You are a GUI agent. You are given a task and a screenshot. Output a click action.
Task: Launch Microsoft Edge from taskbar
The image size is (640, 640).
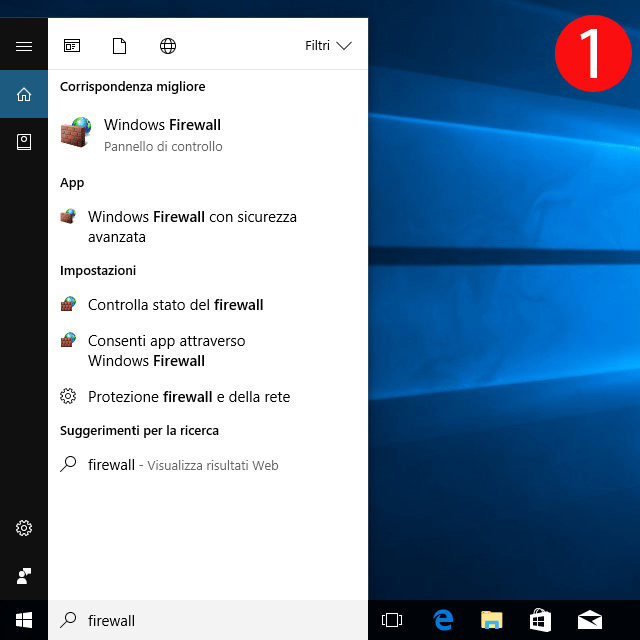pos(443,621)
